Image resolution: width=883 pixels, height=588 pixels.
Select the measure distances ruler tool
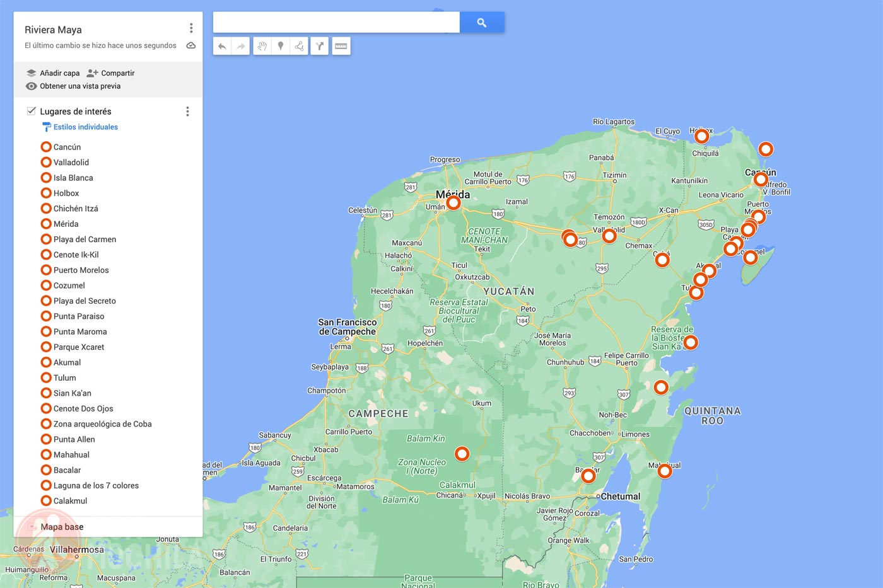coord(341,45)
